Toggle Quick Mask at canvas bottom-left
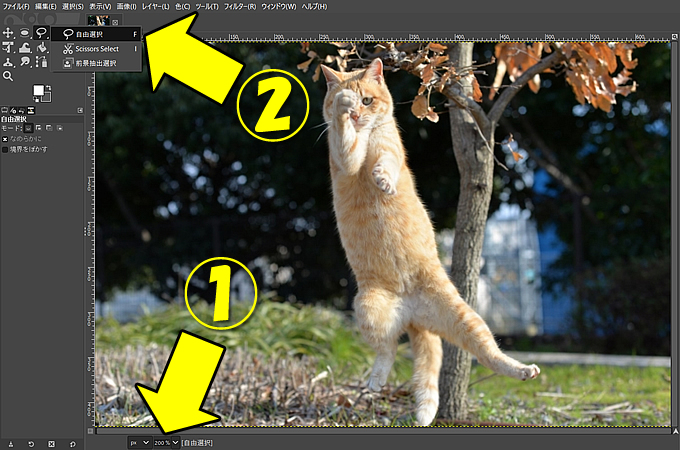 tap(90, 431)
